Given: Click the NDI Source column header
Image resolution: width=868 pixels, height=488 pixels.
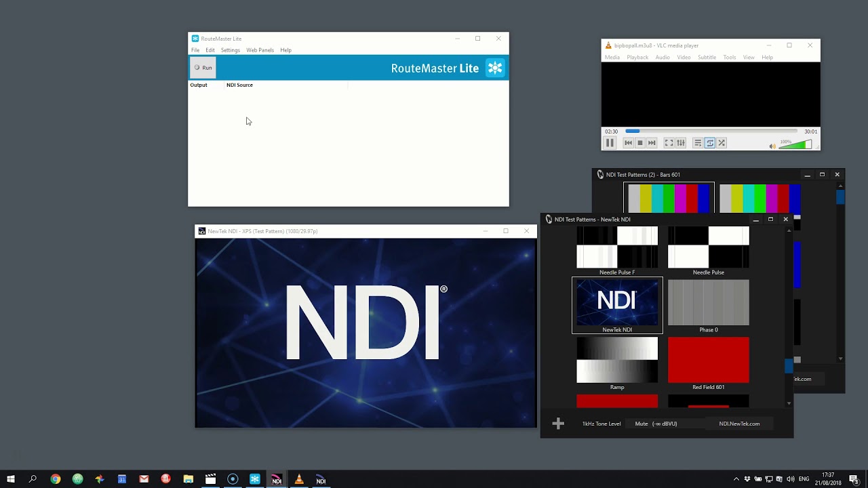Looking at the screenshot, I should click(x=239, y=85).
